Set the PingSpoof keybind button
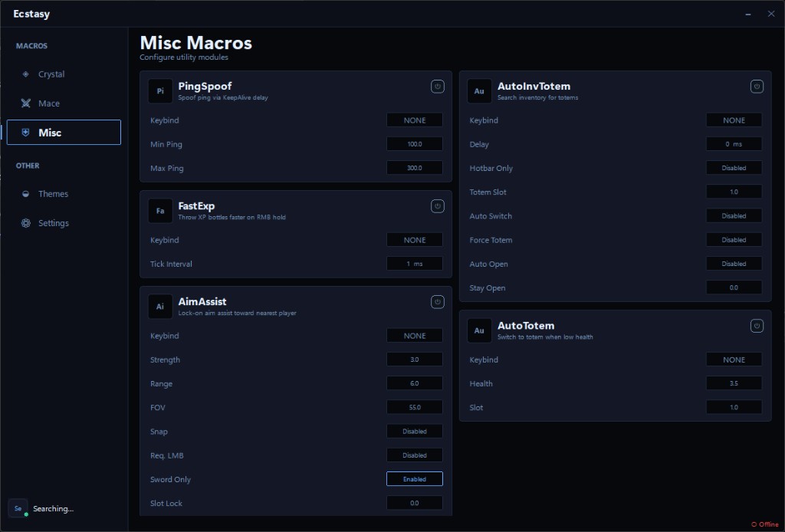The height and width of the screenshot is (532, 785). click(x=415, y=120)
